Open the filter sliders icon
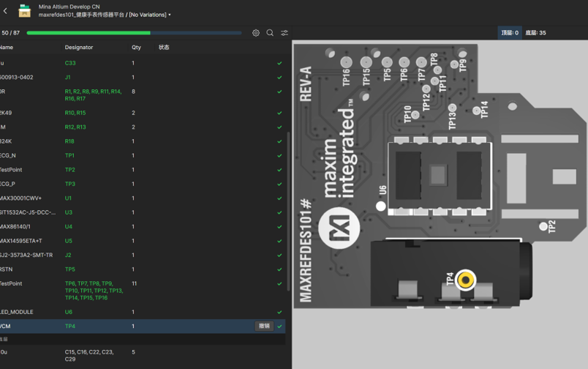 (x=284, y=33)
